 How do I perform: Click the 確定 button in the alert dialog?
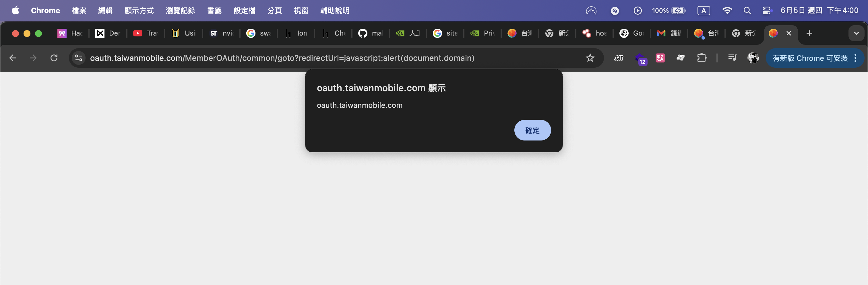click(x=532, y=130)
